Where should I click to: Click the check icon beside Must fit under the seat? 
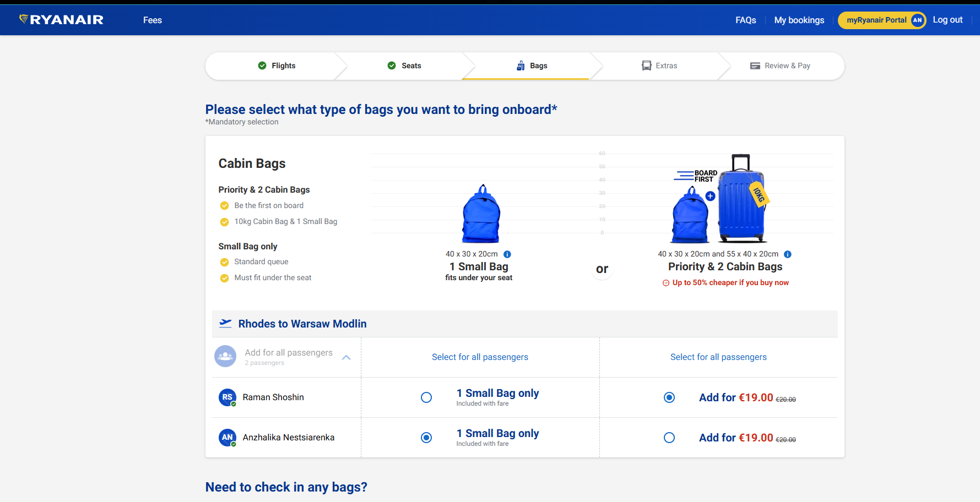pyautogui.click(x=224, y=278)
